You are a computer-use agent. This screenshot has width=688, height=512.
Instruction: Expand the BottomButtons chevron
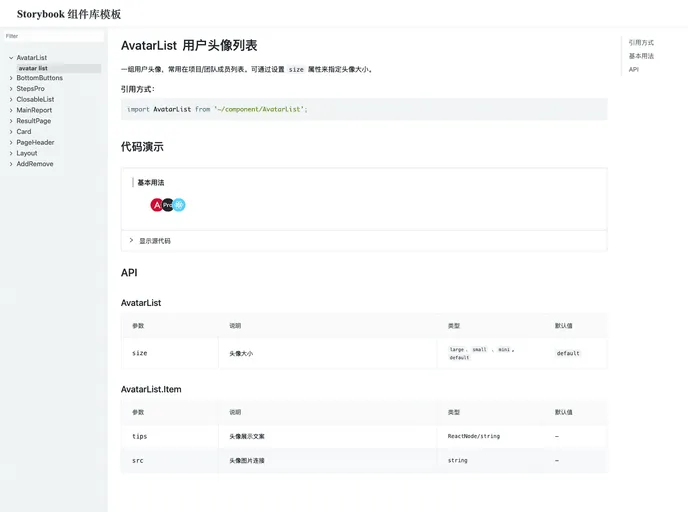11,78
